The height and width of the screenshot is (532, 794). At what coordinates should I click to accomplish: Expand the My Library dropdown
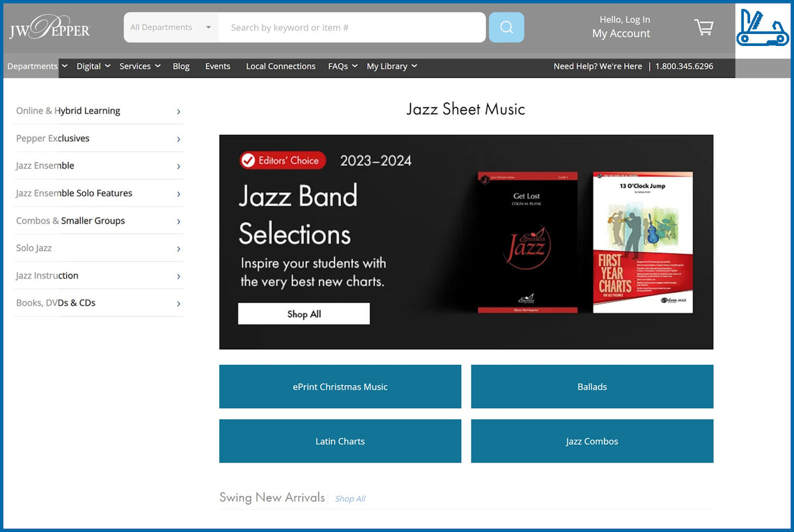point(391,66)
